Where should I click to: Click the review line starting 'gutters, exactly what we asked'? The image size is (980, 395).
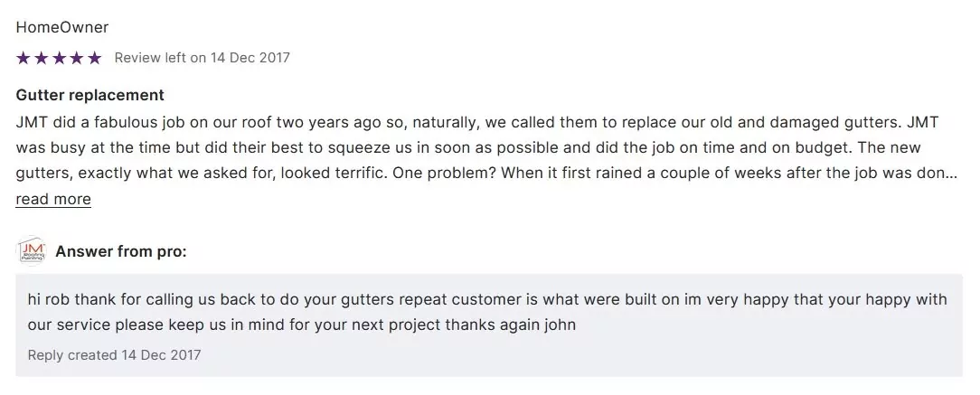click(x=452, y=173)
